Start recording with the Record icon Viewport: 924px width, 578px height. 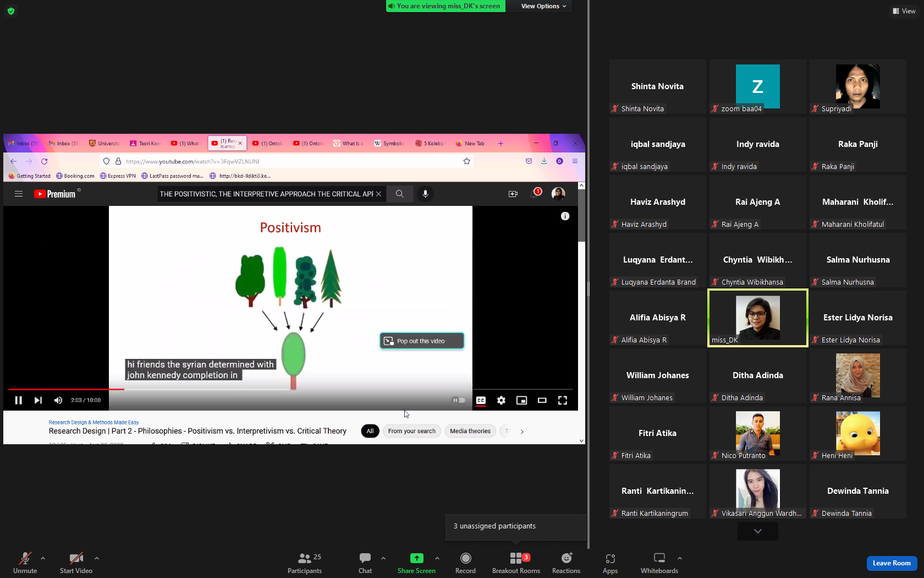click(465, 558)
